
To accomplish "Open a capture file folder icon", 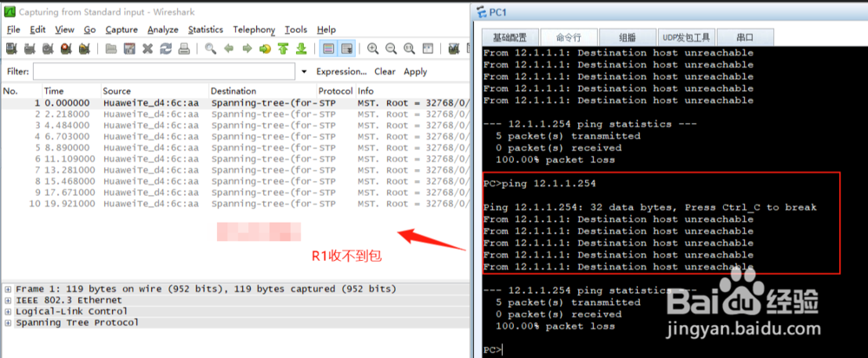I will 111,49.
